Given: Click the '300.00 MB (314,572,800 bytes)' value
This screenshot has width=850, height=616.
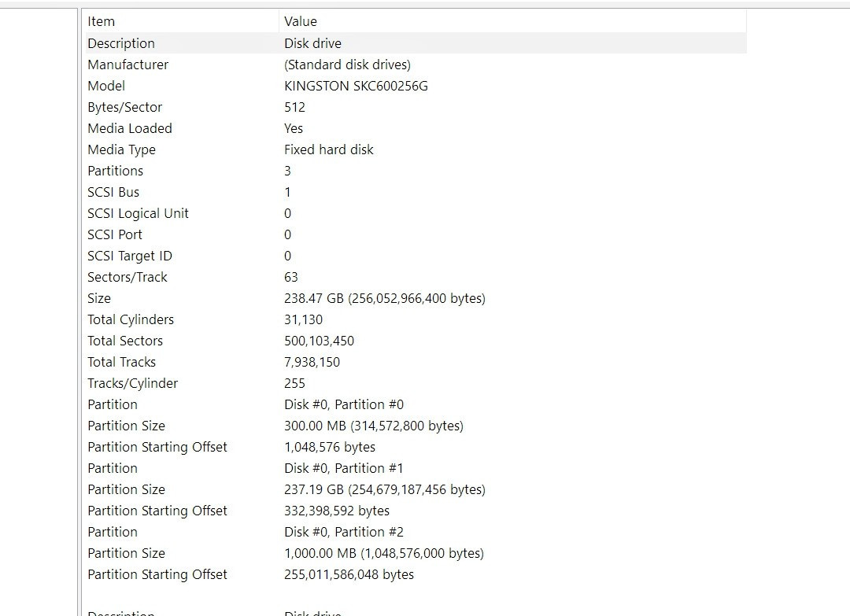Looking at the screenshot, I should (374, 426).
